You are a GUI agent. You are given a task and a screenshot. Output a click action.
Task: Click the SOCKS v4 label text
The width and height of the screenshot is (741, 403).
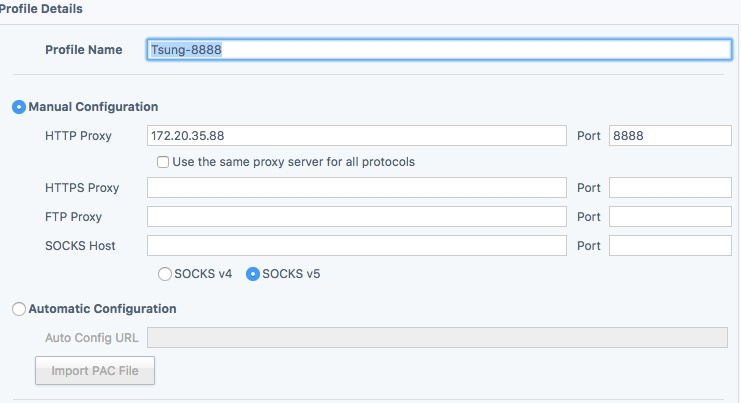pyautogui.click(x=203, y=273)
